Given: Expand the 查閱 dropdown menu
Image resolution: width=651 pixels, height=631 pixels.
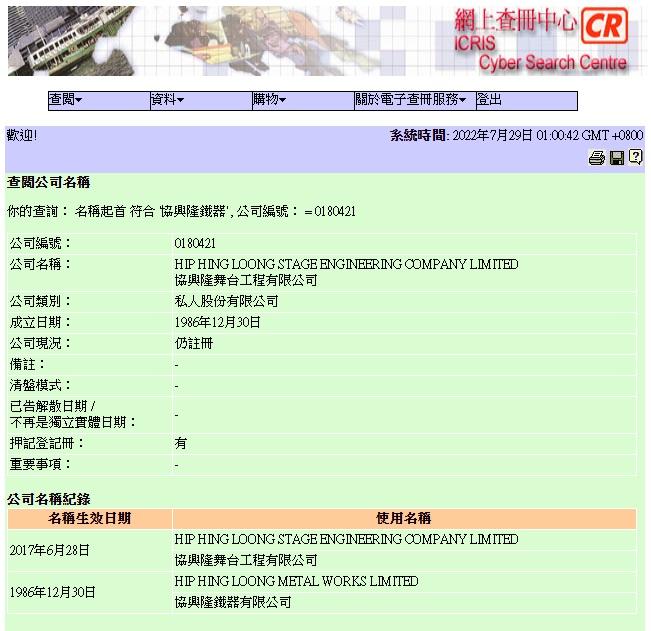Looking at the screenshot, I should 66,100.
